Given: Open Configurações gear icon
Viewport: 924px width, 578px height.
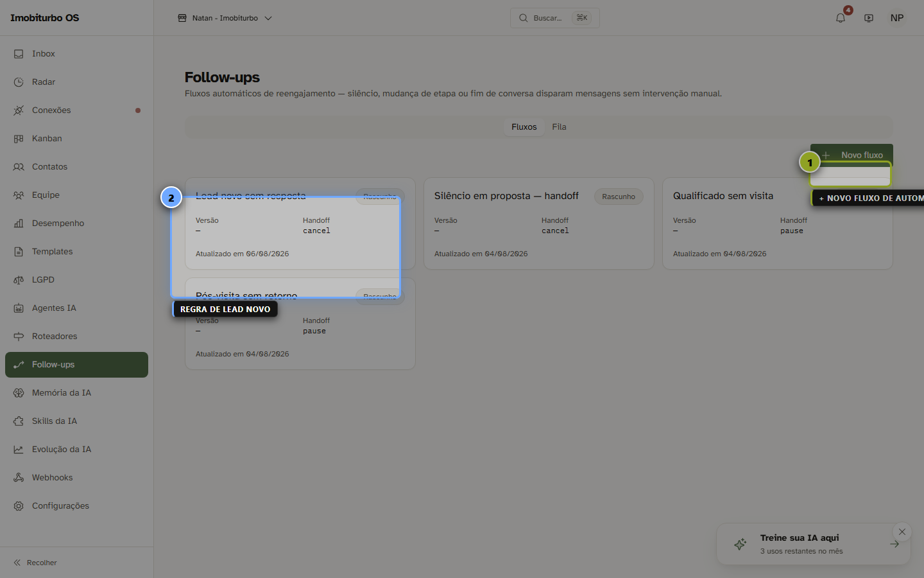Looking at the screenshot, I should click(19, 506).
